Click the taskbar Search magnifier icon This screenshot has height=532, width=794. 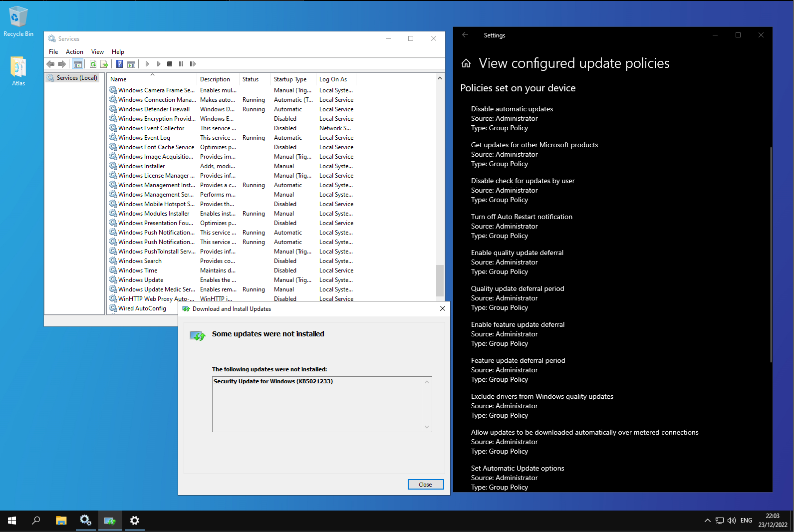[x=36, y=521]
